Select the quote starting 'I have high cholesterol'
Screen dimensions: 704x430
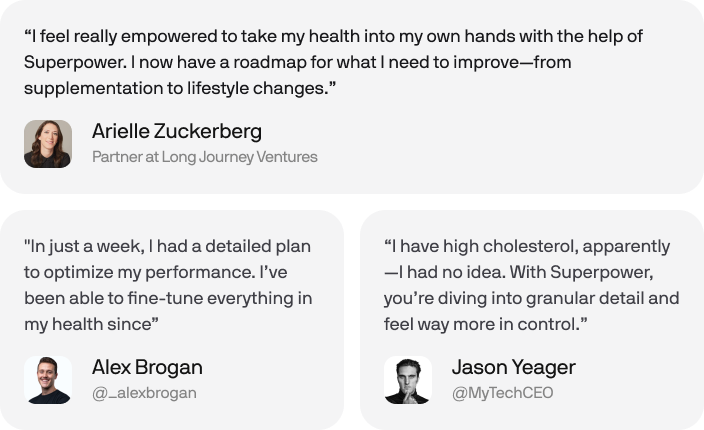click(x=532, y=285)
